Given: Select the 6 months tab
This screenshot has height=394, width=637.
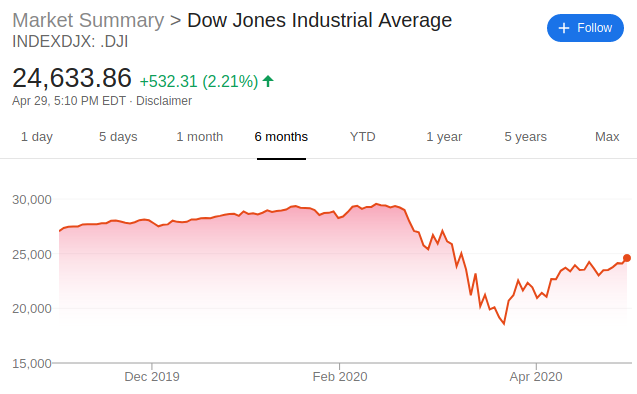Looking at the screenshot, I should [x=281, y=137].
